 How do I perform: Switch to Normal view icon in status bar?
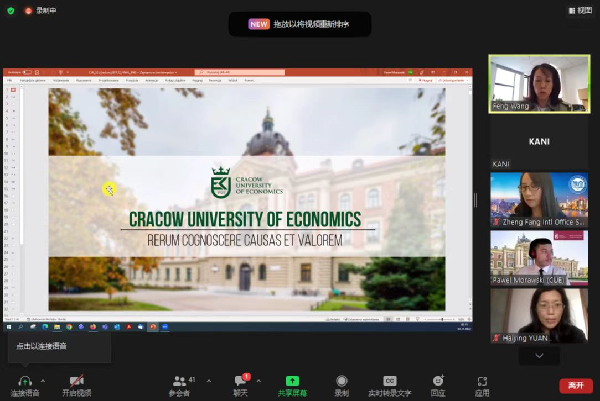click(388, 319)
